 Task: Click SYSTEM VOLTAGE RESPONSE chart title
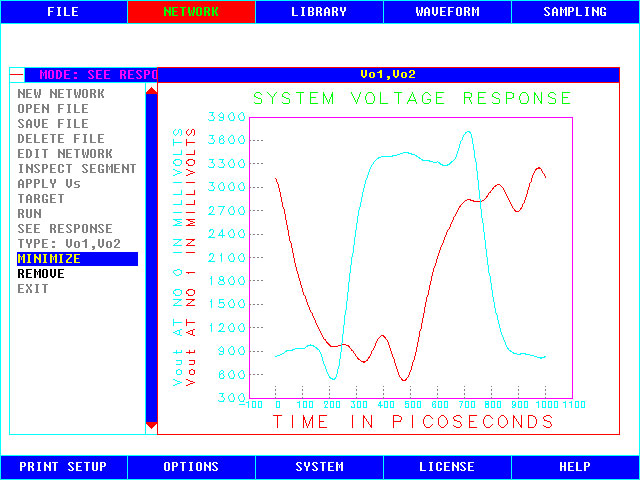[412, 98]
